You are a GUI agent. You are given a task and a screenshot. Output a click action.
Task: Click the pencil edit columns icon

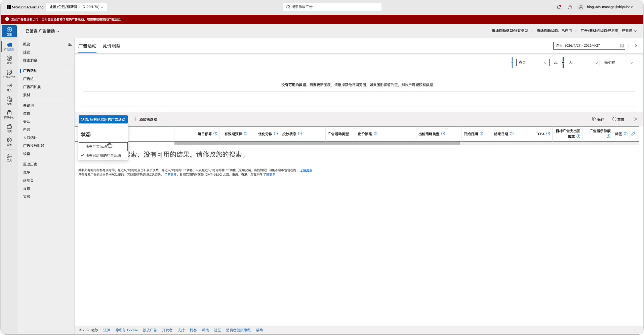[633, 134]
